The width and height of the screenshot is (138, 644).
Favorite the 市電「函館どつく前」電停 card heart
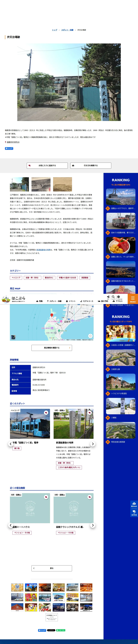(x=46, y=413)
